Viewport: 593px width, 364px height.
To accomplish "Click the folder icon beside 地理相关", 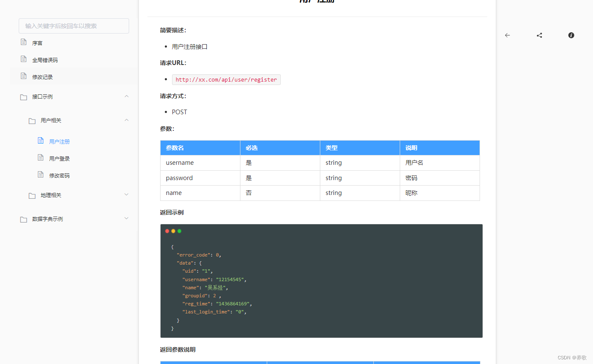I will point(32,196).
